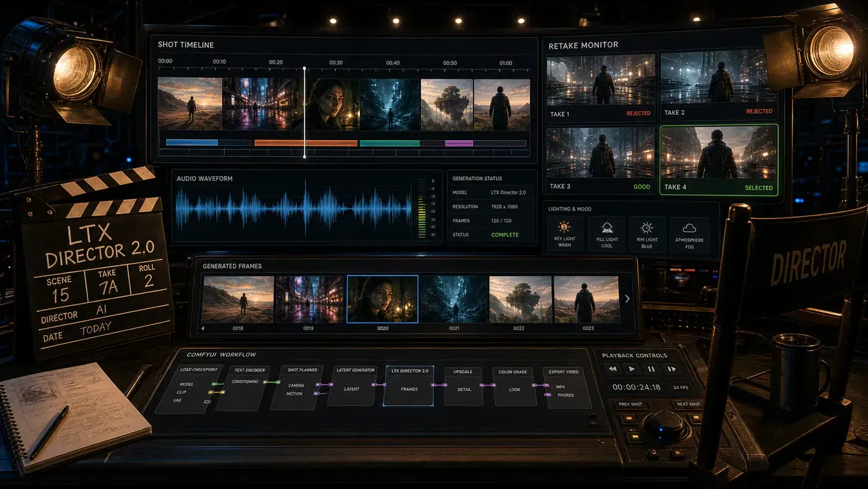Click the pause button in Playback Controls
The width and height of the screenshot is (868, 489).
(651, 369)
